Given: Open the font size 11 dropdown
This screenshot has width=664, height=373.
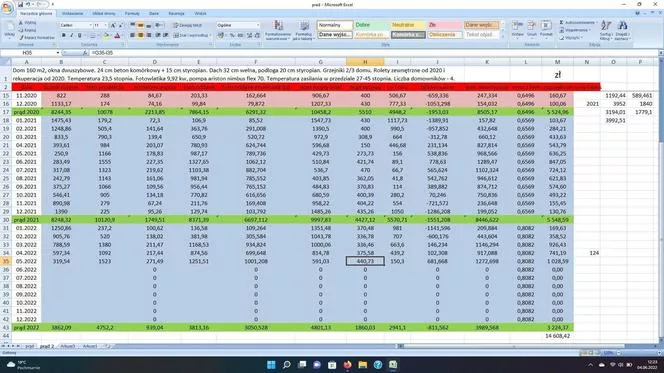Looking at the screenshot, I should coord(105,25).
